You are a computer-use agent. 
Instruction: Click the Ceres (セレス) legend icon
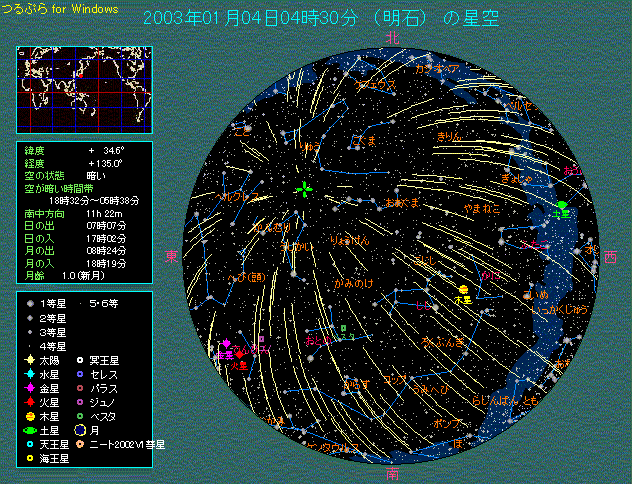tap(81, 373)
